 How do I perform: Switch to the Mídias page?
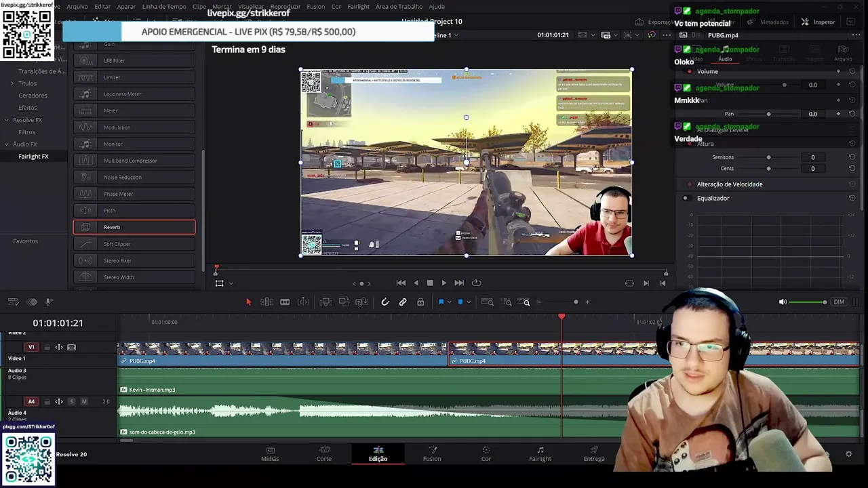[270, 454]
